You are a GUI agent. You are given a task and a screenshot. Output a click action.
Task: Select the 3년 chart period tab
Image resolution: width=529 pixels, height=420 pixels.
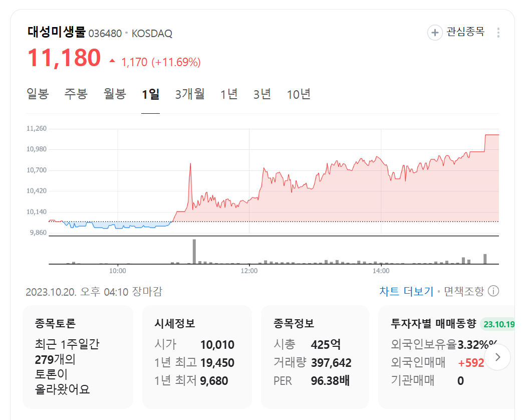[x=261, y=94]
